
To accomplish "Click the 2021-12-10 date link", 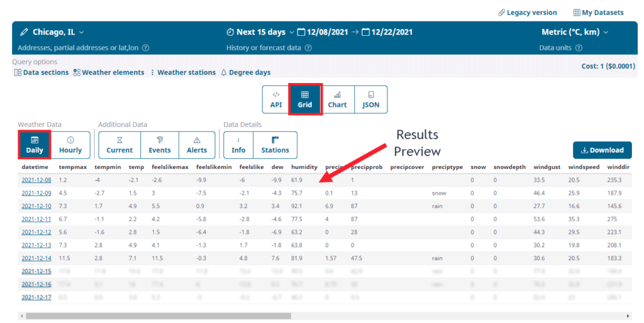I will coord(36,205).
